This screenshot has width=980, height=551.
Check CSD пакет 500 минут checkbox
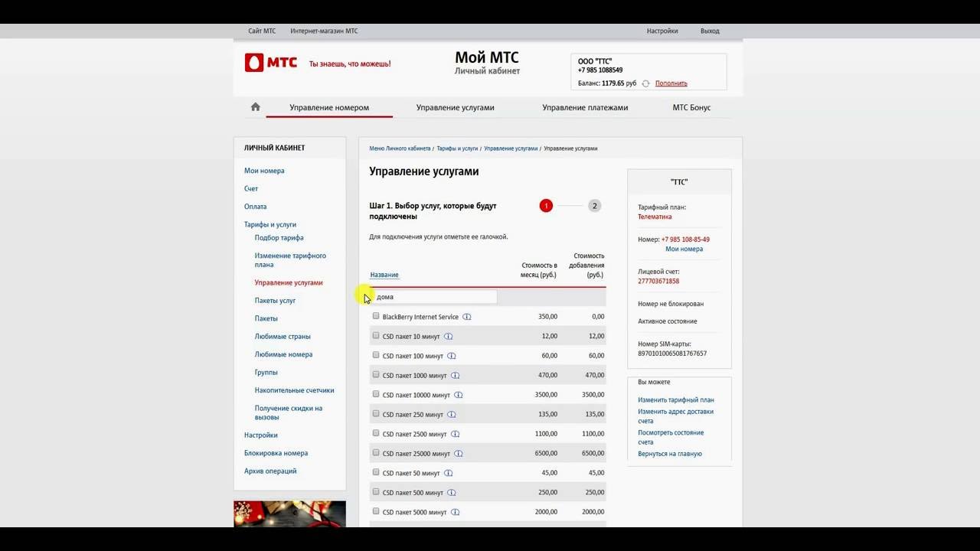click(x=376, y=491)
